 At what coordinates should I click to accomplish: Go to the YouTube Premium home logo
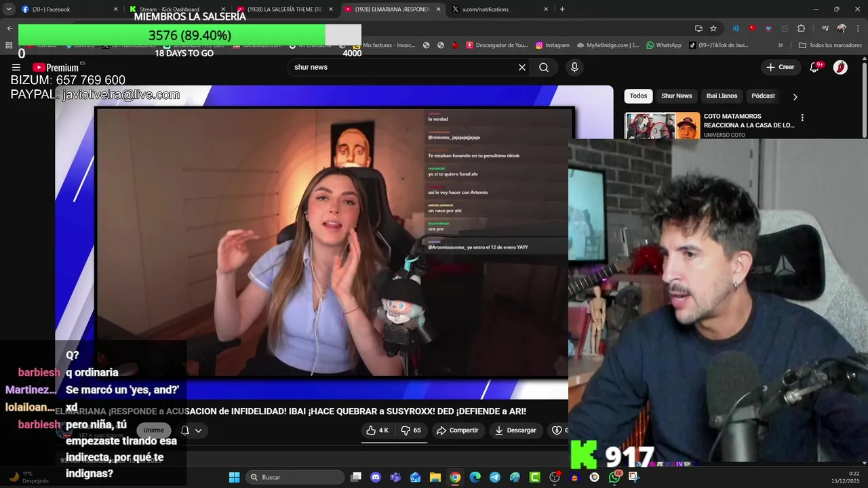[56, 68]
